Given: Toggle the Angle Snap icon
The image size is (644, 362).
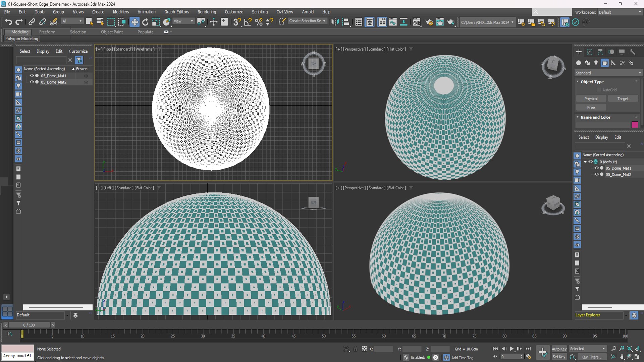Looking at the screenshot, I should click(x=248, y=22).
